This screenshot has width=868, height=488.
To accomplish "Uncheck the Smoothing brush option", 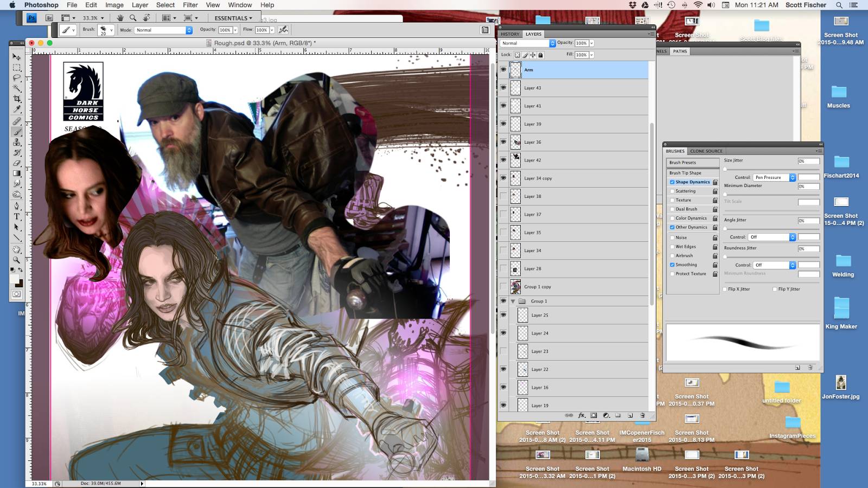I will pyautogui.click(x=672, y=265).
